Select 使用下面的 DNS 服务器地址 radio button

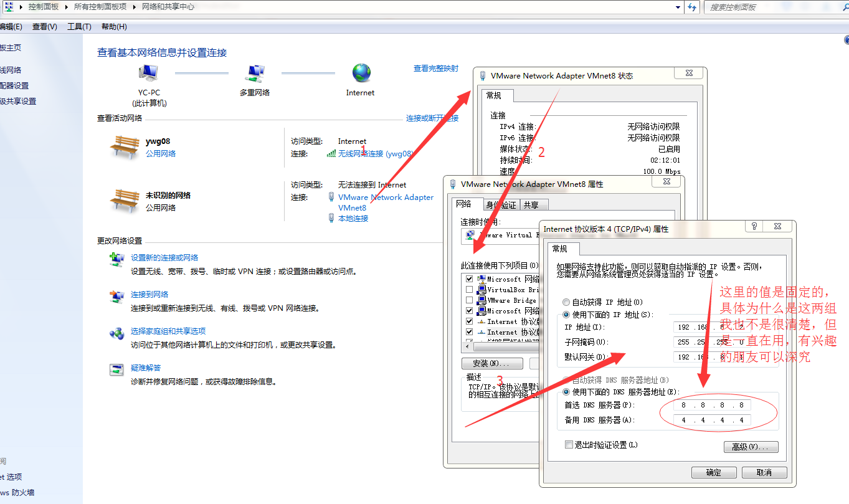[566, 392]
